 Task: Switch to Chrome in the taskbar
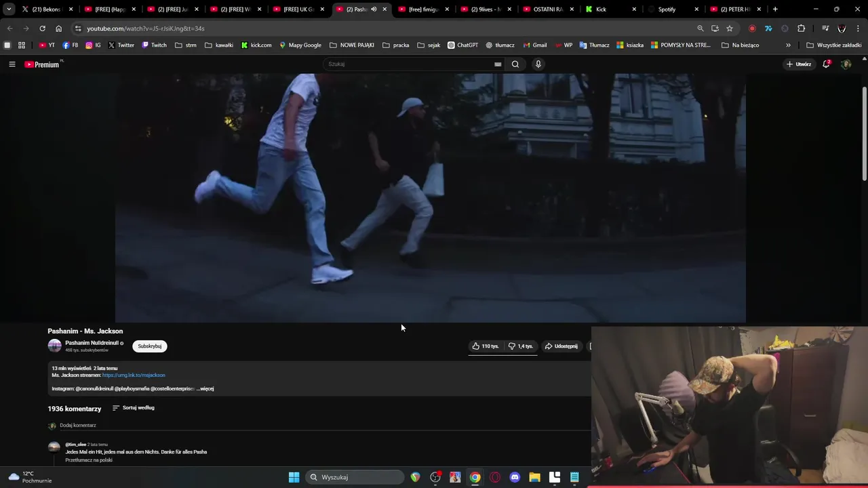pos(475,477)
